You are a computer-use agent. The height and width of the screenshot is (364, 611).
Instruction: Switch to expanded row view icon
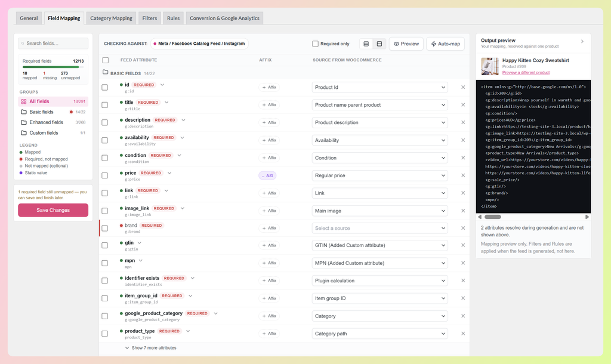[379, 44]
